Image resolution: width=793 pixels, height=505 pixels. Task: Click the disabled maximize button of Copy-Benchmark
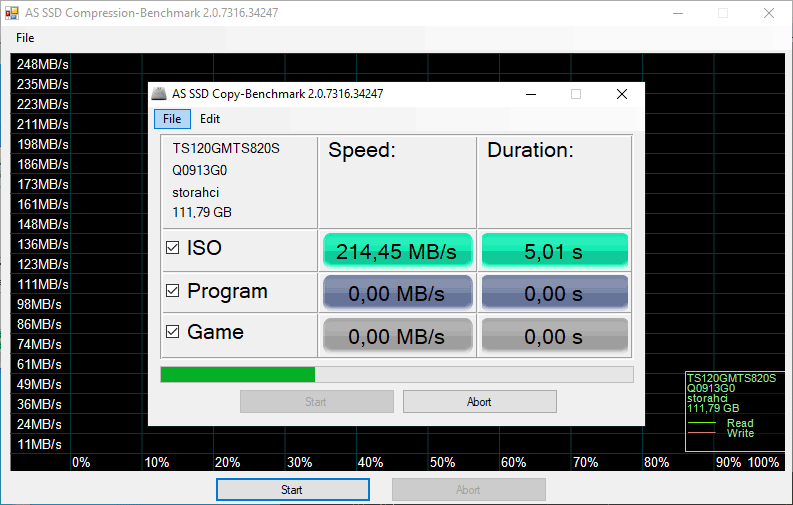576,94
